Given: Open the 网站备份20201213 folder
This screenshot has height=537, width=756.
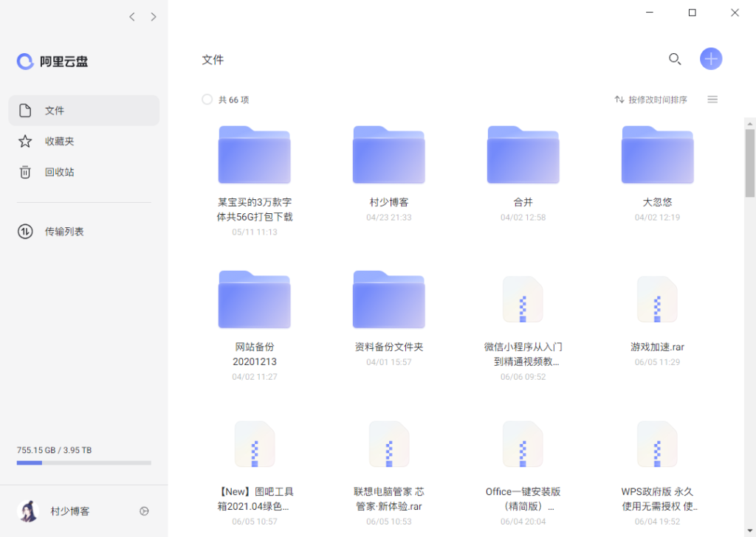Looking at the screenshot, I should pyautogui.click(x=254, y=299).
